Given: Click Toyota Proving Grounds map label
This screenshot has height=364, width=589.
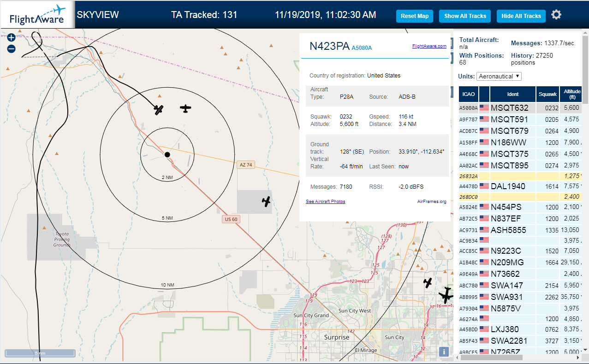Looking at the screenshot, I should click(62, 239).
